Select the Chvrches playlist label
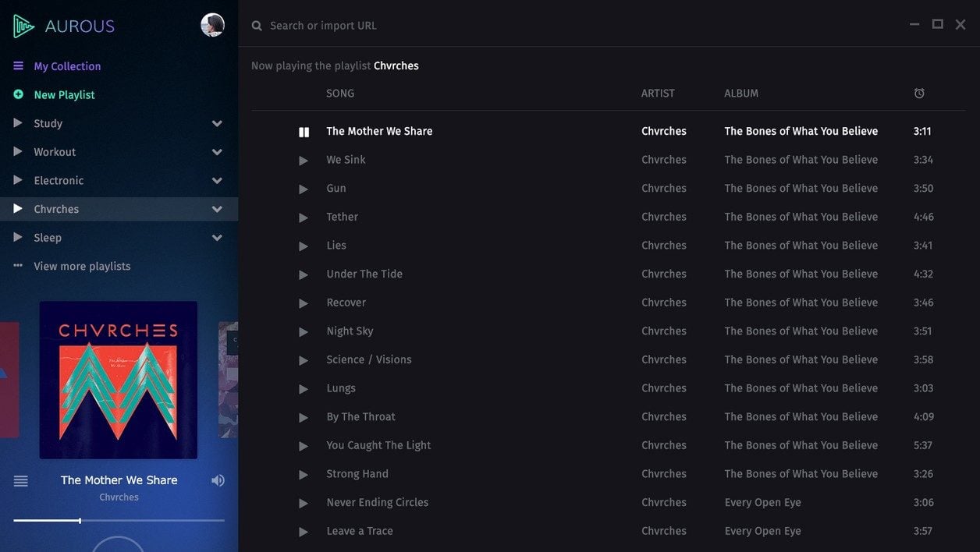The width and height of the screenshot is (980, 552). pos(56,209)
